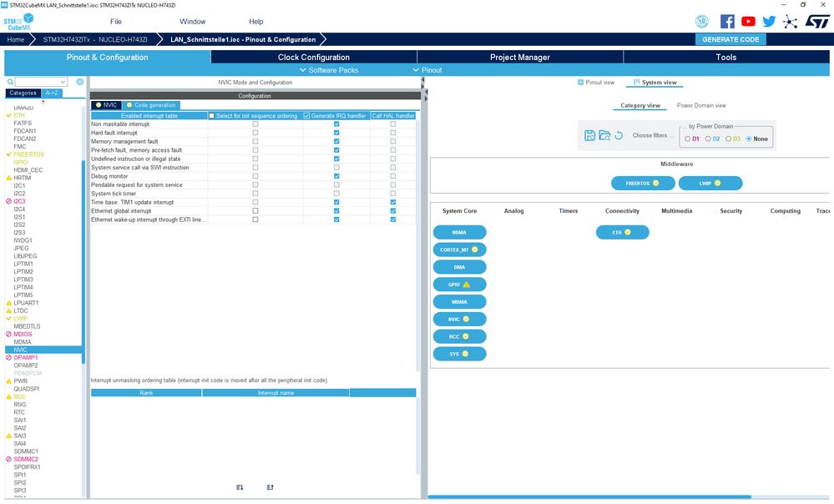834x504 pixels.
Task: Open the CORTEX_M7 system core chip
Action: (459, 249)
